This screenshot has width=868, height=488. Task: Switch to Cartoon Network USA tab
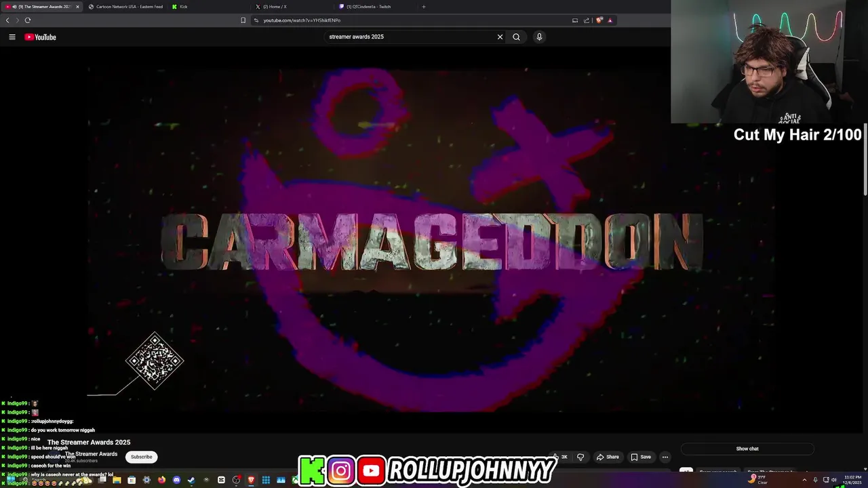(125, 7)
